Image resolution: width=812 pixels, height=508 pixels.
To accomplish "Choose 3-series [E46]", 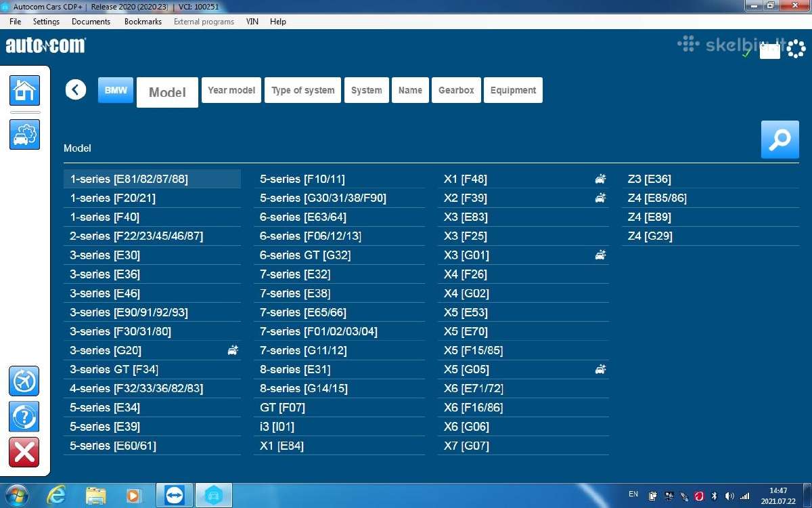I will coord(152,293).
